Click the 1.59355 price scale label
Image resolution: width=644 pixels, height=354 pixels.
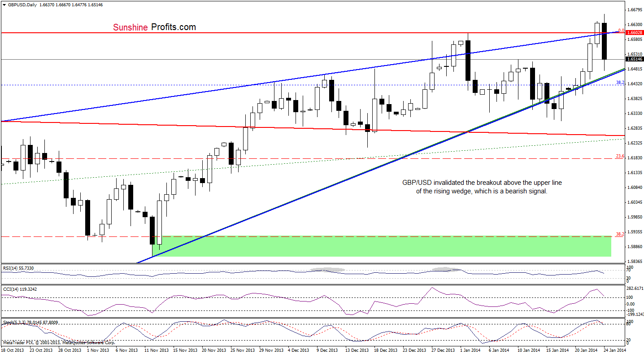tap(634, 232)
